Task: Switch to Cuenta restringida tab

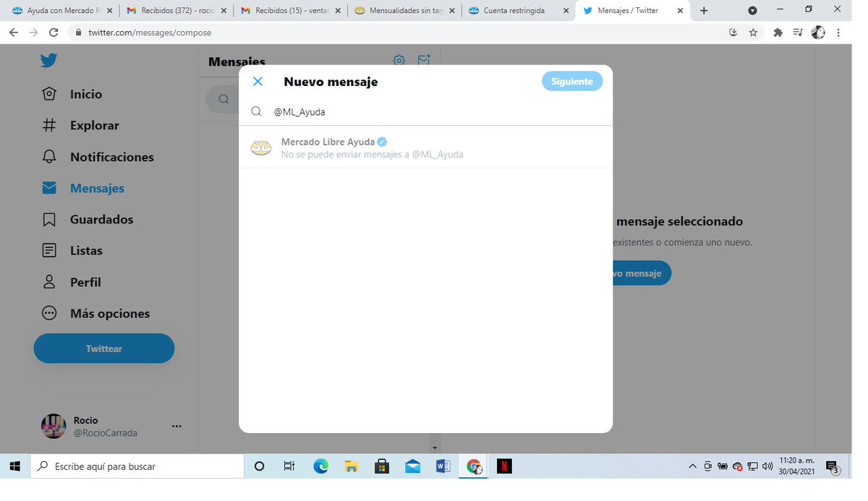Action: pyautogui.click(x=519, y=11)
